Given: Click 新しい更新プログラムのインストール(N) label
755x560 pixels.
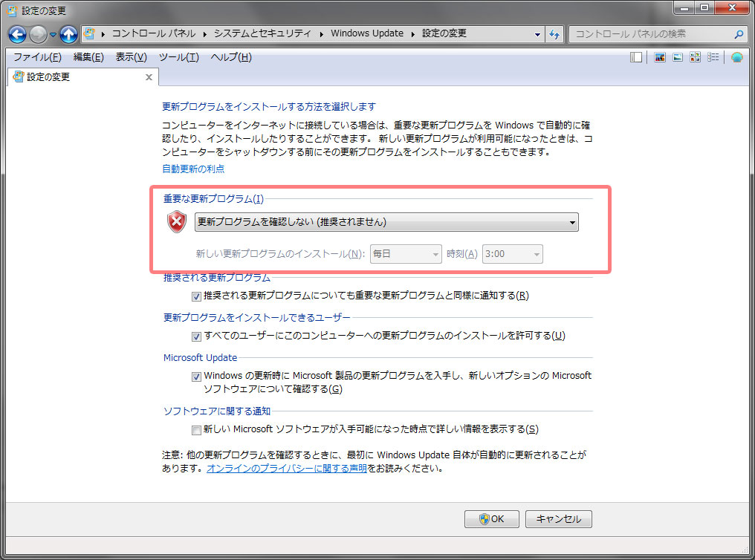Looking at the screenshot, I should pos(280,253).
